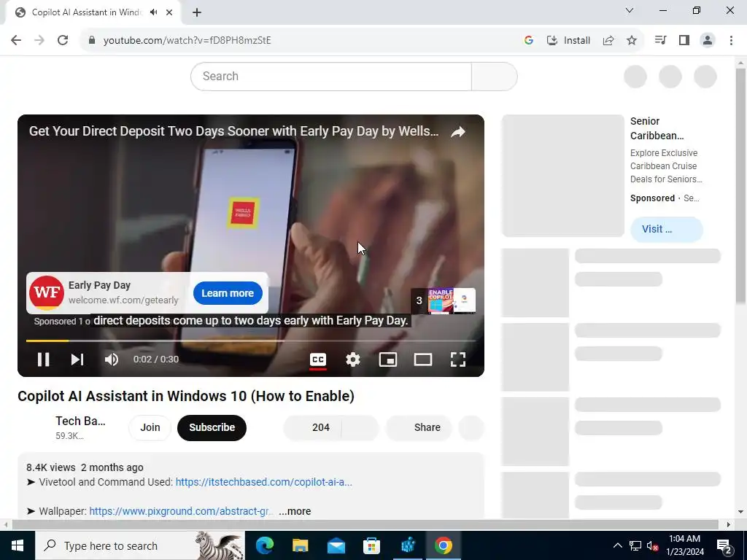Share this page icon in address bar
Viewport: 747px width, 560px height.
[608, 41]
